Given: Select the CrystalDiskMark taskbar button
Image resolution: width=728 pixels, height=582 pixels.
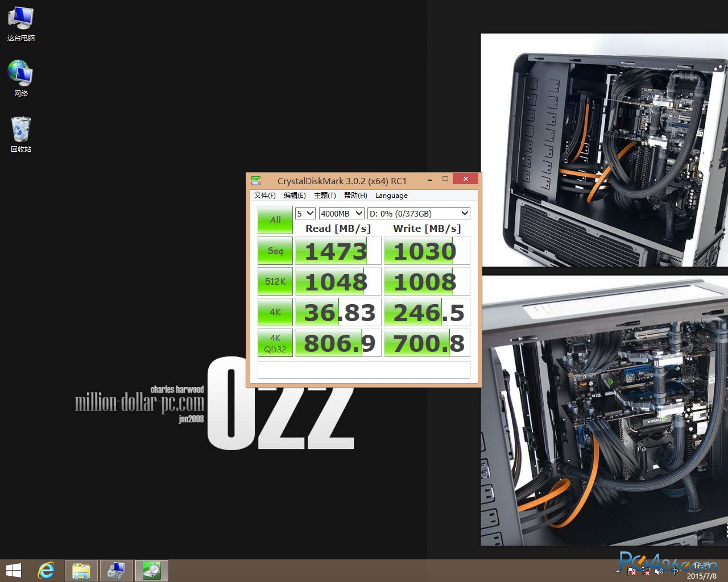Looking at the screenshot, I should point(152,571).
